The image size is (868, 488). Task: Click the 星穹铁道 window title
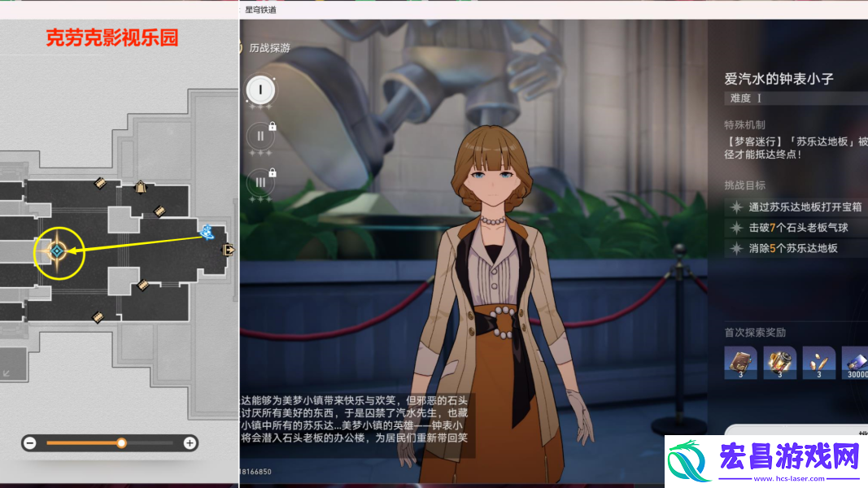click(261, 10)
